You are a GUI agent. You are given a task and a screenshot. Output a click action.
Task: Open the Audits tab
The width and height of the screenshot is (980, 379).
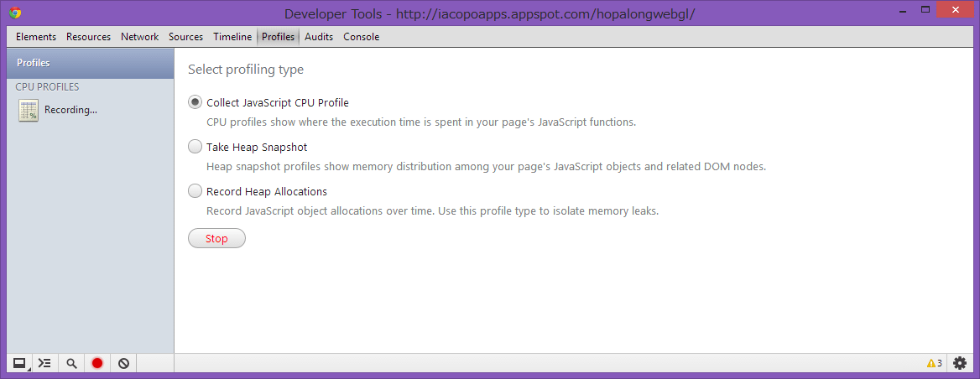coord(319,37)
